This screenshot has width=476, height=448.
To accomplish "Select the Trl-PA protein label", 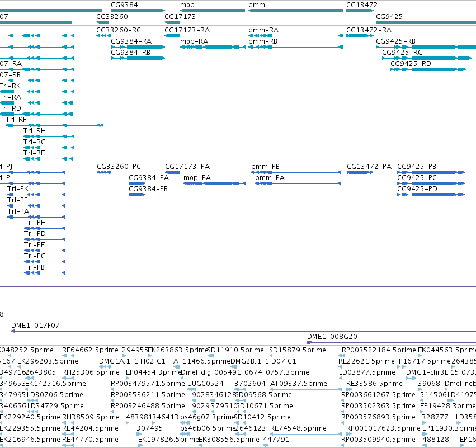I will pos(18,211).
